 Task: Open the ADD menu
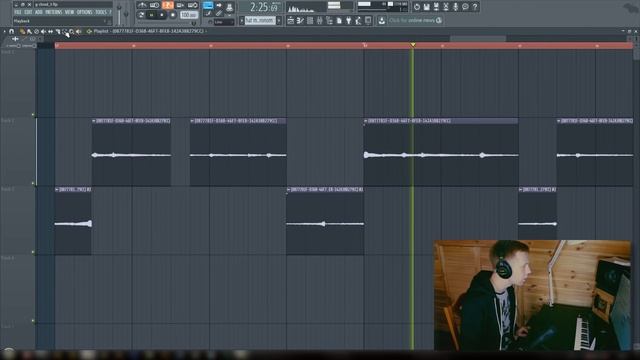[x=38, y=12]
